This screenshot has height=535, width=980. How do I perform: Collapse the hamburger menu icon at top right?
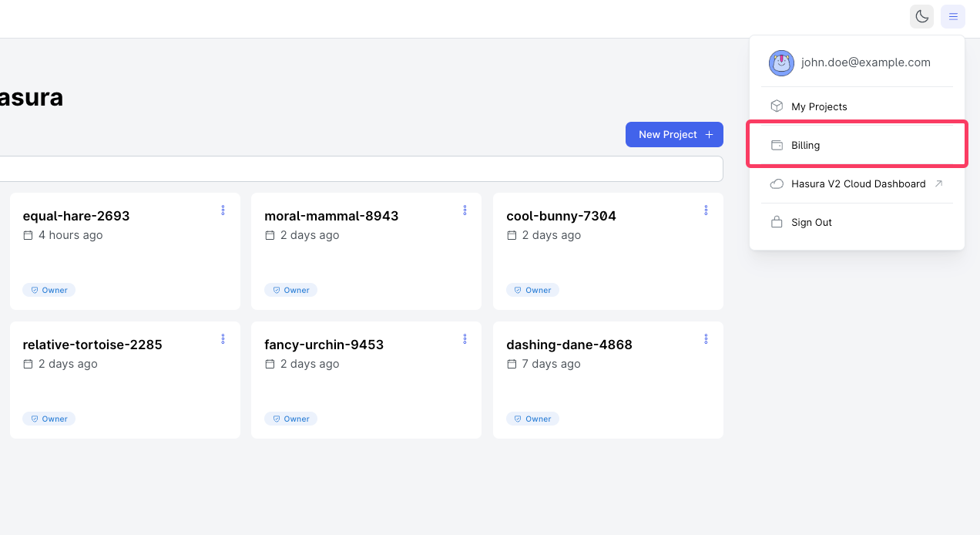click(953, 16)
